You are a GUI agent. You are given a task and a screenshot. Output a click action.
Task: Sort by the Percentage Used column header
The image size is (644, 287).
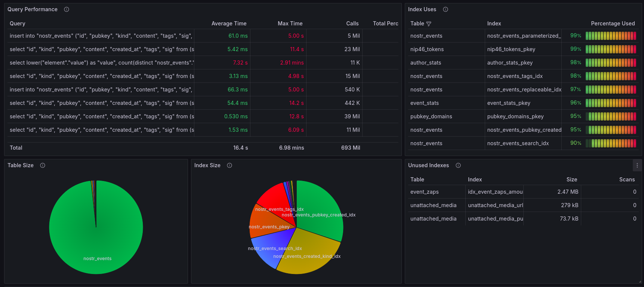click(613, 24)
